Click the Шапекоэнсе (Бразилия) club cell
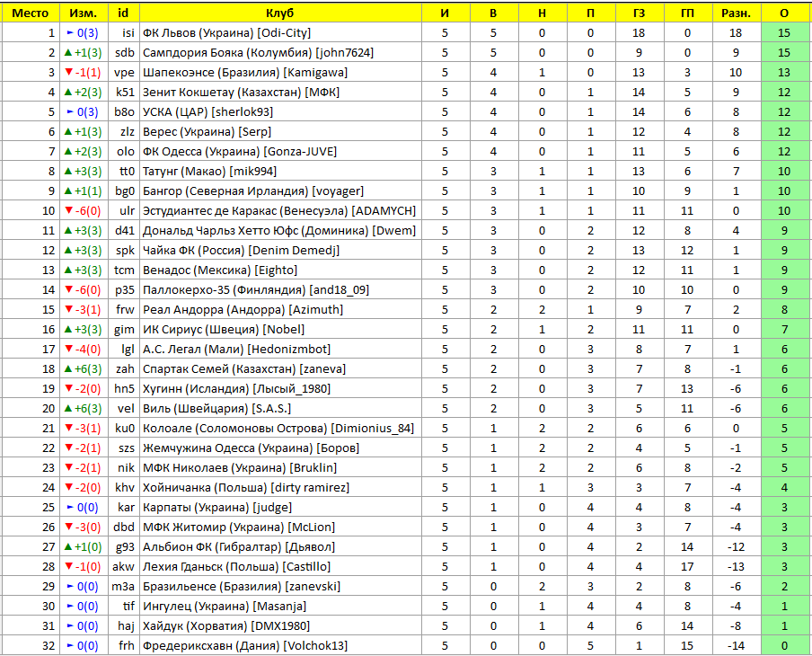812x656 pixels. click(x=280, y=73)
